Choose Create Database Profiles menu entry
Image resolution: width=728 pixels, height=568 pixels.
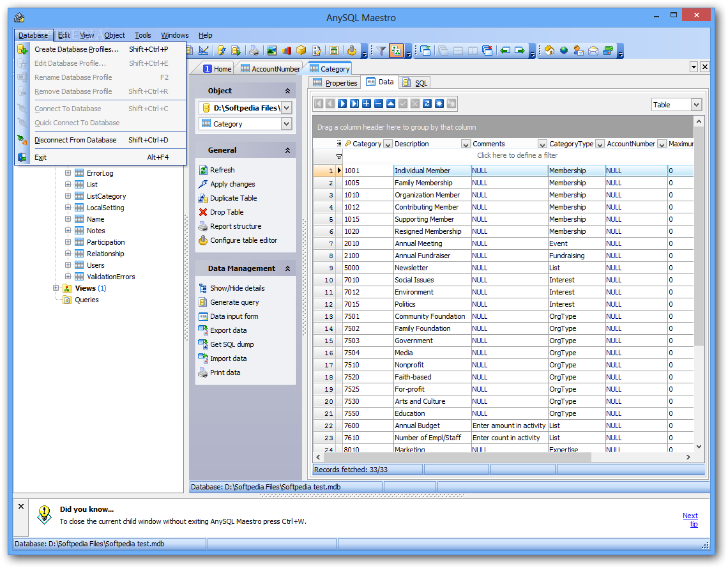[x=101, y=49]
